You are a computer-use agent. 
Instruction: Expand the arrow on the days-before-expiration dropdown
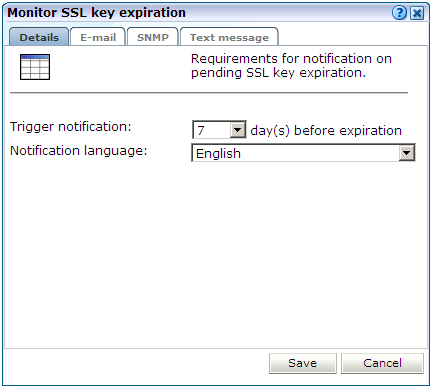[238, 130]
